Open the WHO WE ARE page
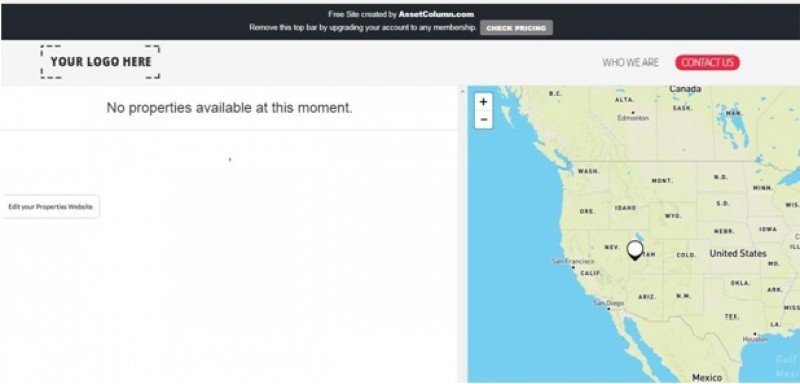800x384 pixels. point(630,63)
